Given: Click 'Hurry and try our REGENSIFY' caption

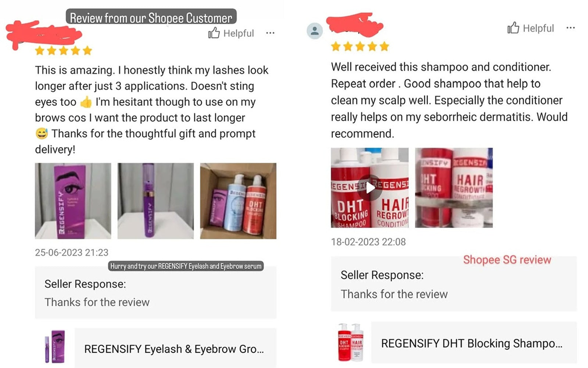Looking at the screenshot, I should pos(186,266).
